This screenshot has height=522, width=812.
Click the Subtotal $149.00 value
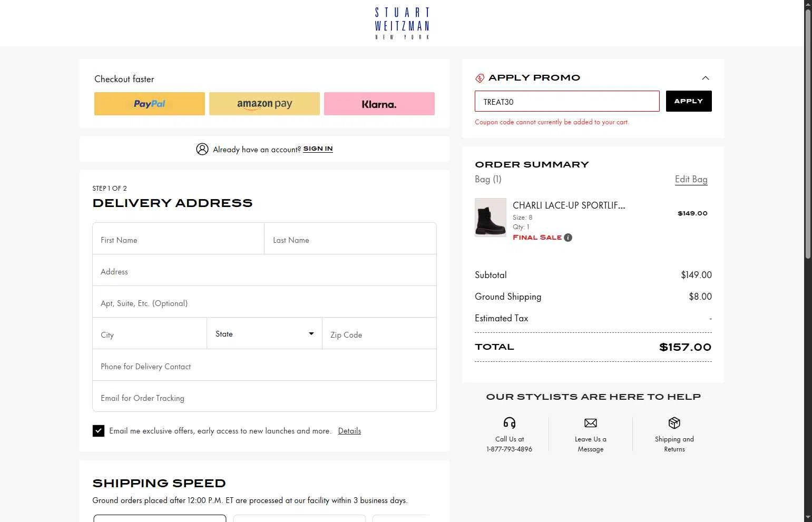[x=696, y=275]
